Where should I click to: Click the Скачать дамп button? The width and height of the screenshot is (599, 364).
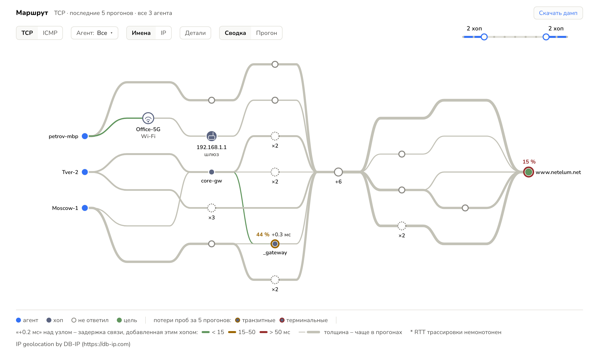tap(558, 13)
